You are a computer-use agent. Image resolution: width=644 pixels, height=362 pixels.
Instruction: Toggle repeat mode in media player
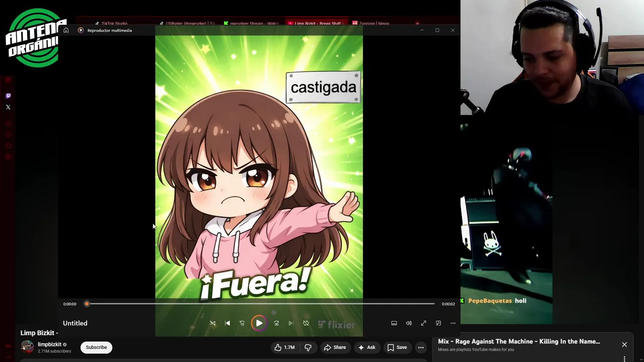pyautogui.click(x=306, y=323)
